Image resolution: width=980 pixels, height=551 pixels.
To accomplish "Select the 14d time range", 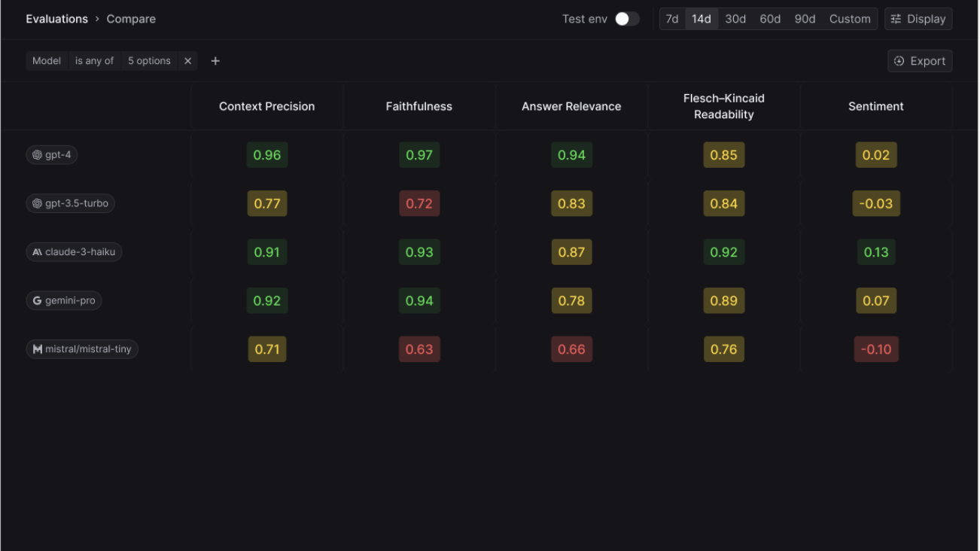I will pyautogui.click(x=702, y=19).
